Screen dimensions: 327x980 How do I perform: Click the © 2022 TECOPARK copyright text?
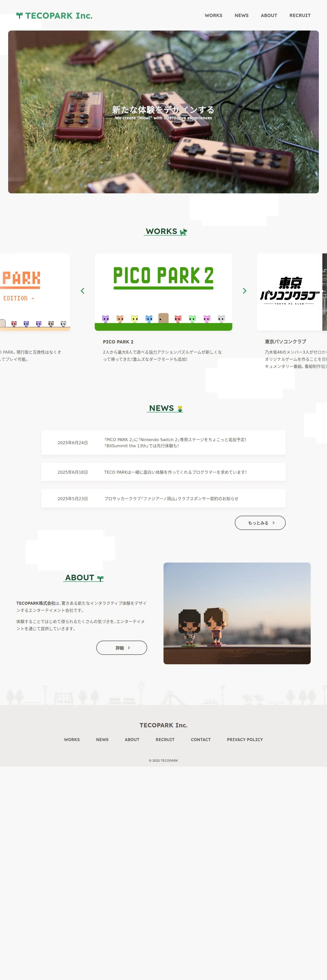point(163,760)
